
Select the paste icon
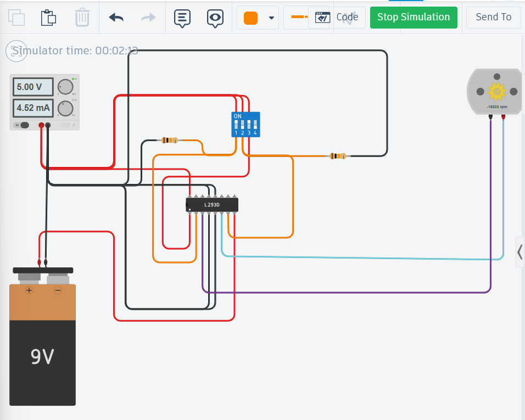[x=49, y=17]
